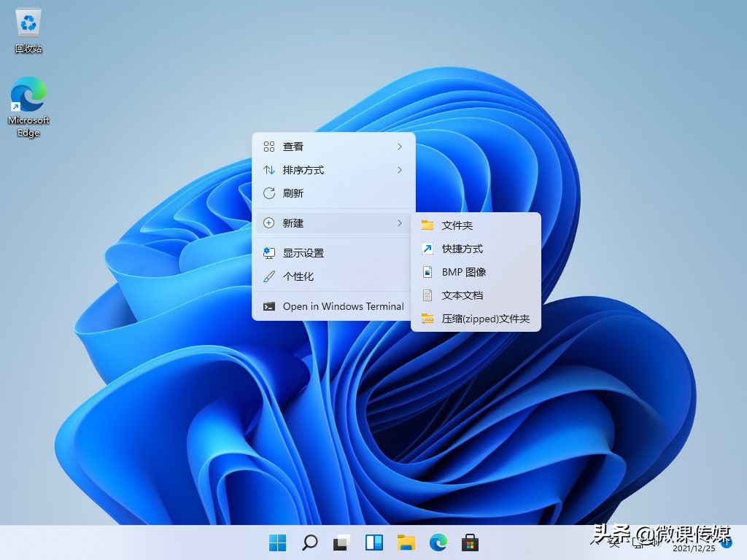Click the Start button on the taskbar
The height and width of the screenshot is (560, 747).
point(277,542)
